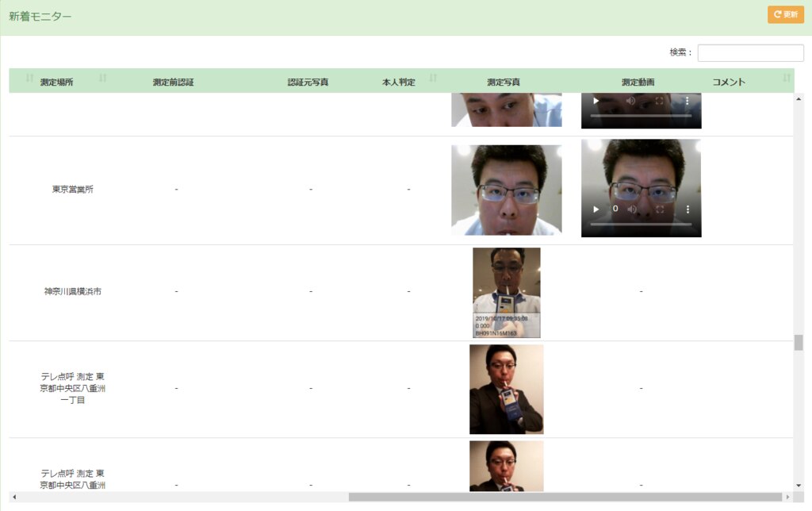Click the vertical scrollbar down arrow
This screenshot has height=511, width=812.
point(799,485)
